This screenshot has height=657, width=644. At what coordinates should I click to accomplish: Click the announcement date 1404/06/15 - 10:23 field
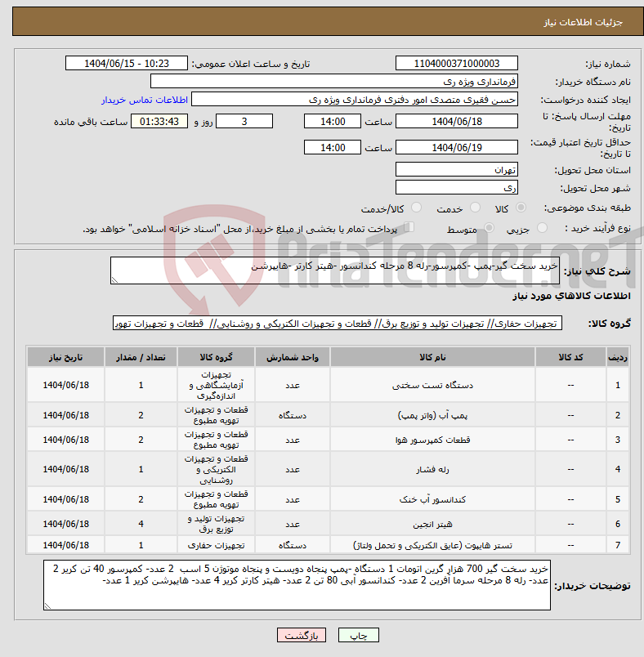tap(127, 63)
